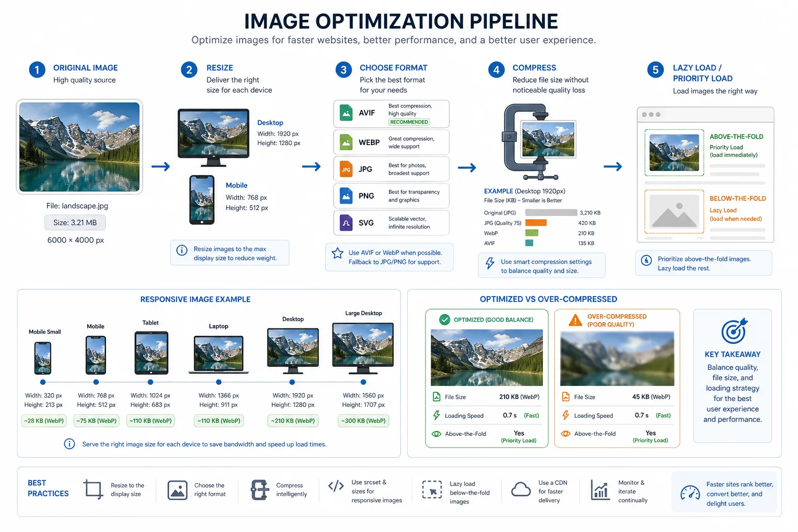
Task: Click the grey Original (JPG) size bar
Action: (551, 212)
